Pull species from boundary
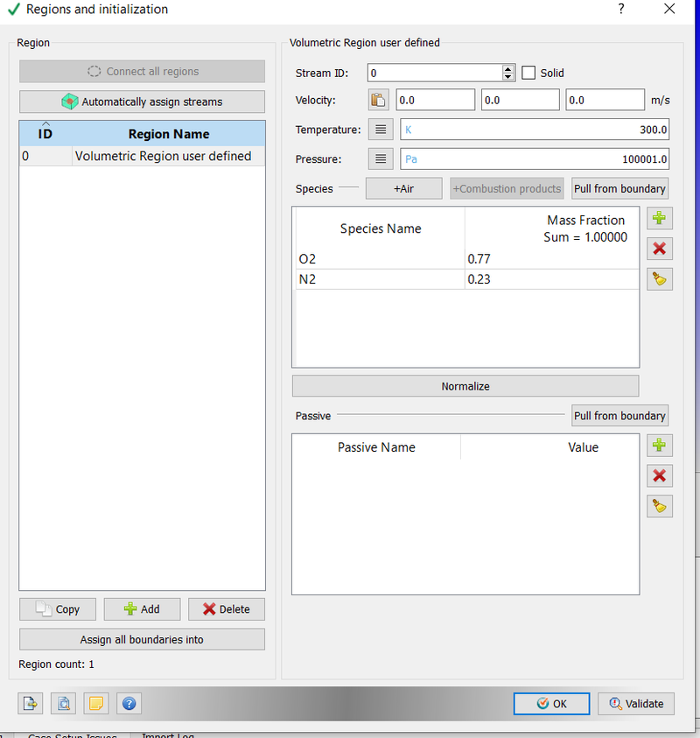The height and width of the screenshot is (738, 700). [619, 188]
